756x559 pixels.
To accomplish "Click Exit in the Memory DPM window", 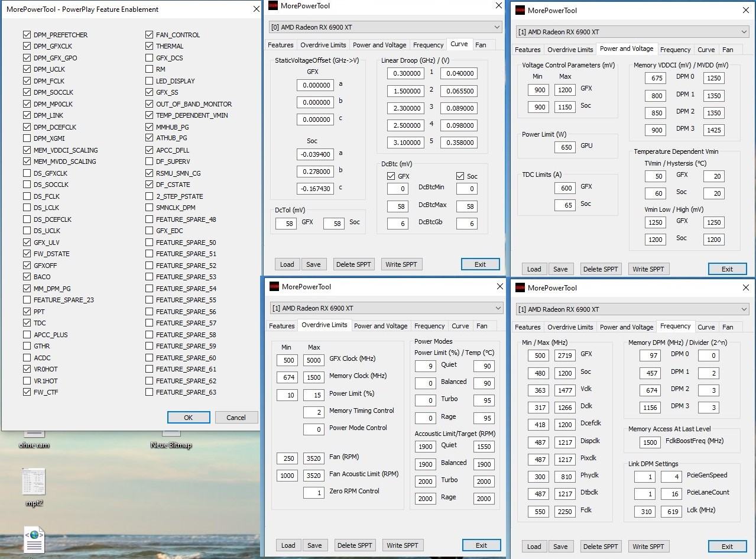I will pyautogui.click(x=727, y=547).
